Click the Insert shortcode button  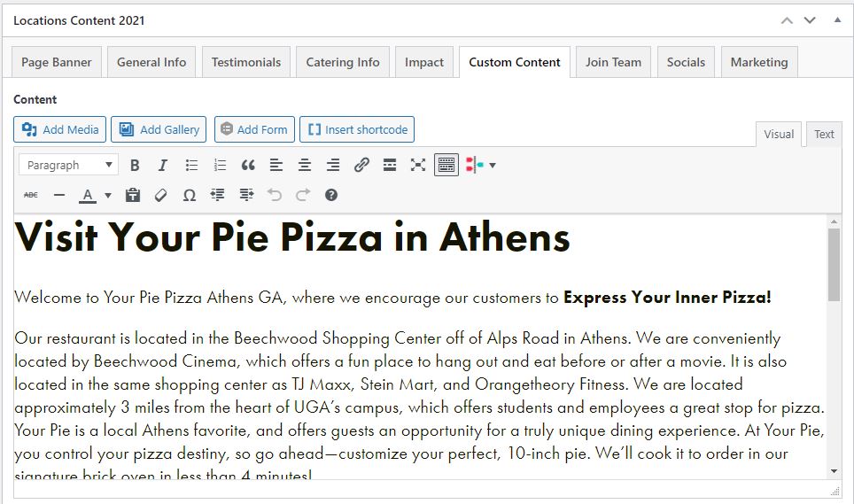357,129
